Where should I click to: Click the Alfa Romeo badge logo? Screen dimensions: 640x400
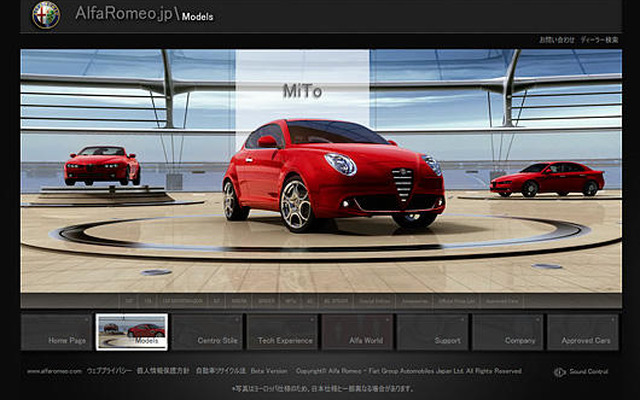point(46,15)
